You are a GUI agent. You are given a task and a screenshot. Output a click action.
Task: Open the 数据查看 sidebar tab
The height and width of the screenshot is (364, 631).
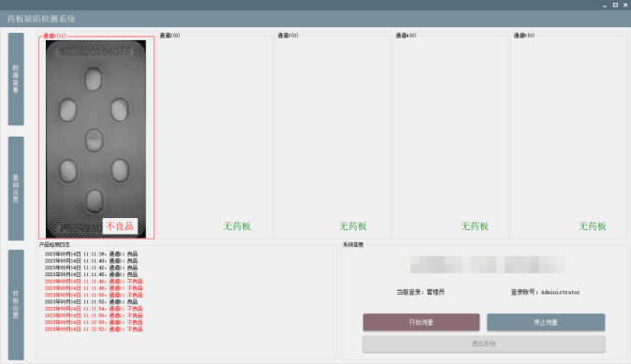click(16, 80)
